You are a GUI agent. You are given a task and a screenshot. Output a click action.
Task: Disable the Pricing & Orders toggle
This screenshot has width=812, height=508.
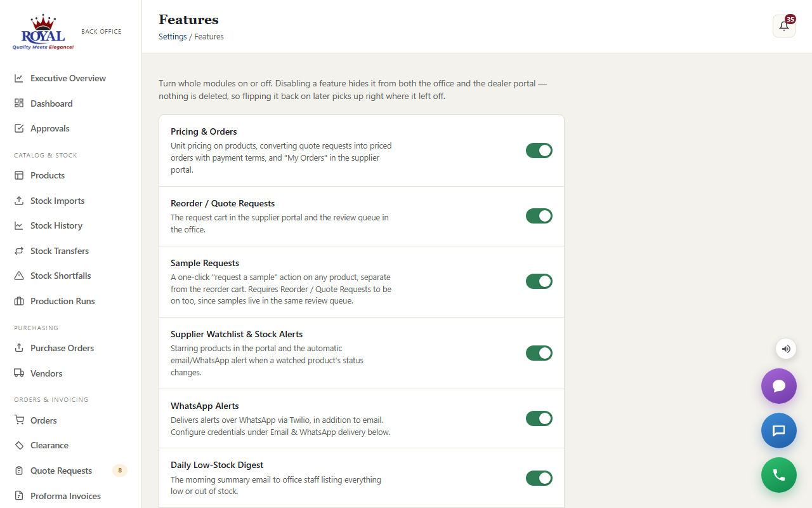pyautogui.click(x=539, y=150)
